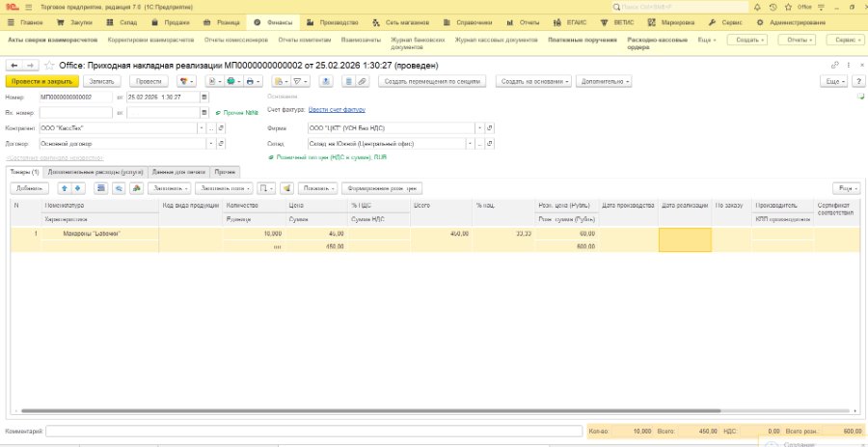Screen dimensions: 868x447
Task: Click the list report icon next to paperclip
Action: pos(348,81)
